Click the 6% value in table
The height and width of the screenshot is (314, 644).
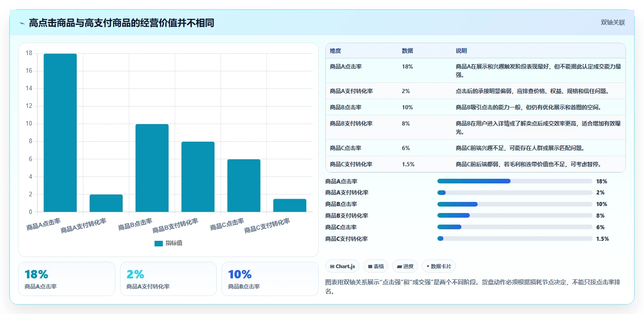click(406, 148)
